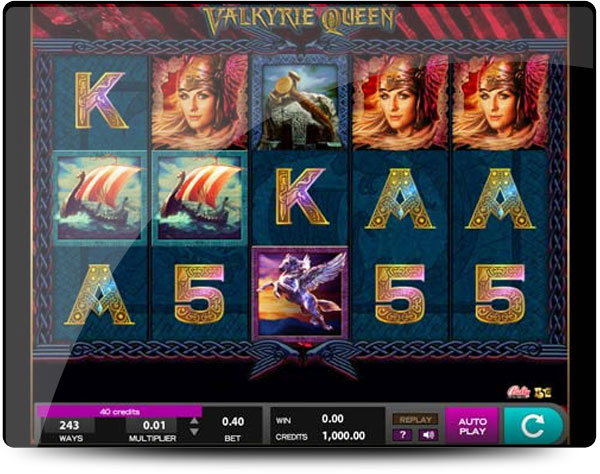Select the K symbol on middle reel

coord(301,196)
